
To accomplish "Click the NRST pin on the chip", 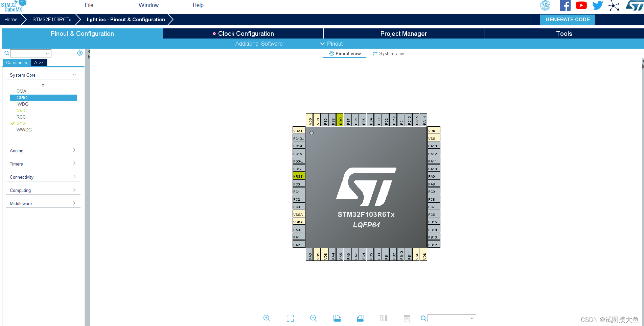I will pyautogui.click(x=299, y=176).
